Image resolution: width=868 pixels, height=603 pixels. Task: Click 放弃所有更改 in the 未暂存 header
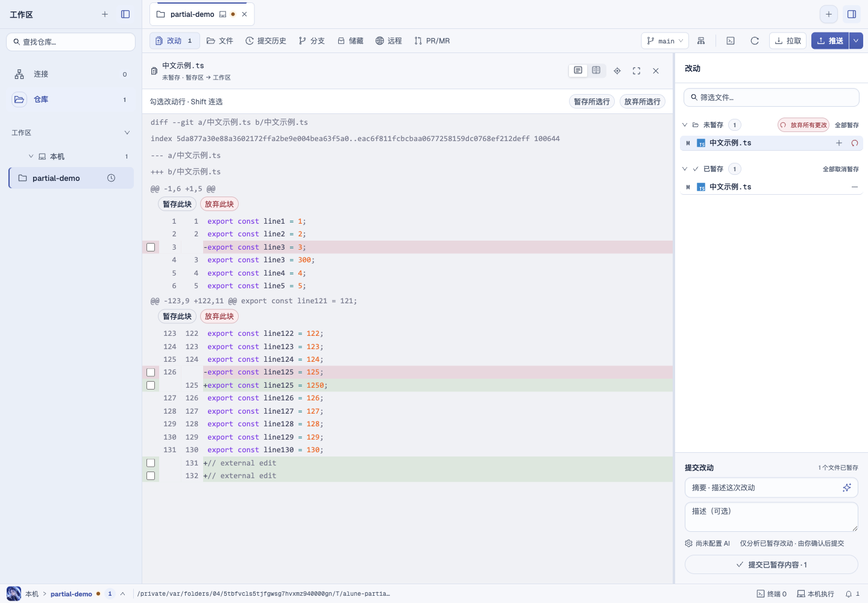804,125
